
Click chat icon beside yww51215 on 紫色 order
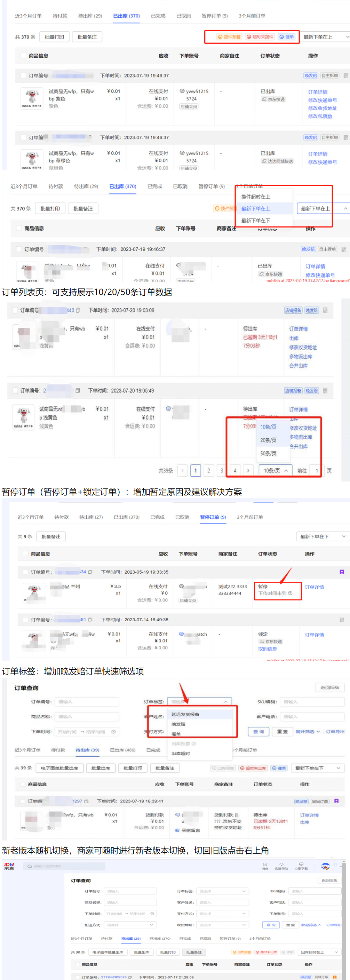[x=182, y=91]
